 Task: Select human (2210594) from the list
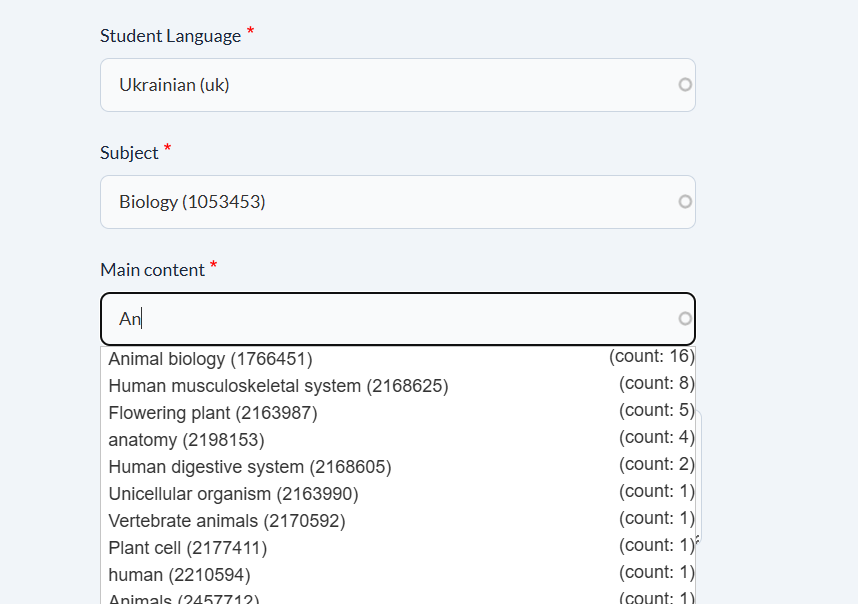pos(179,575)
